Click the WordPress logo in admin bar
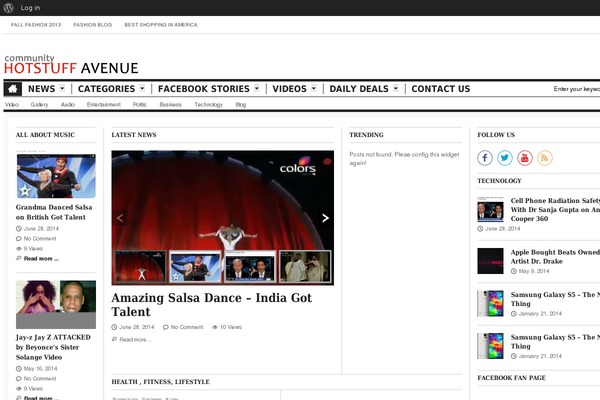 coord(8,8)
